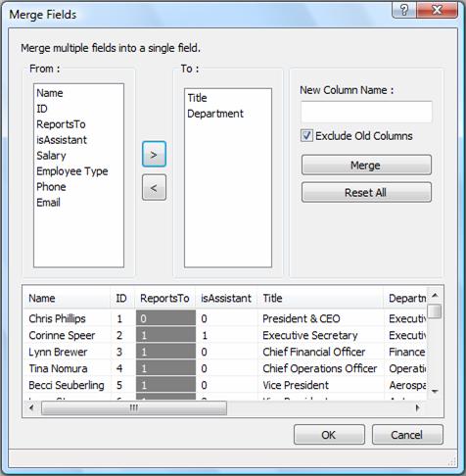Click the Reset All button

[366, 192]
